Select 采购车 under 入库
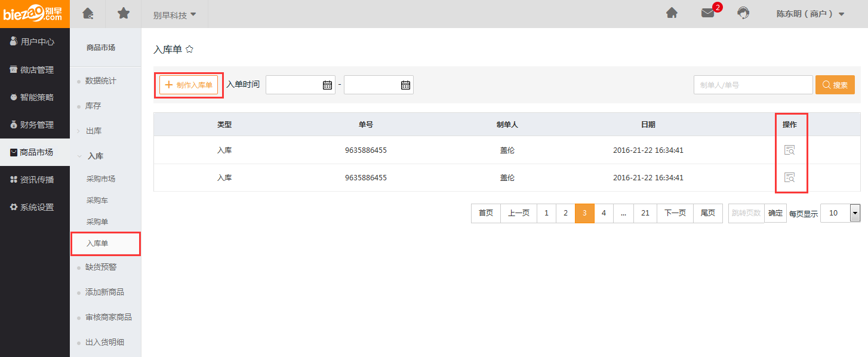Image resolution: width=868 pixels, height=357 pixels. (x=97, y=201)
